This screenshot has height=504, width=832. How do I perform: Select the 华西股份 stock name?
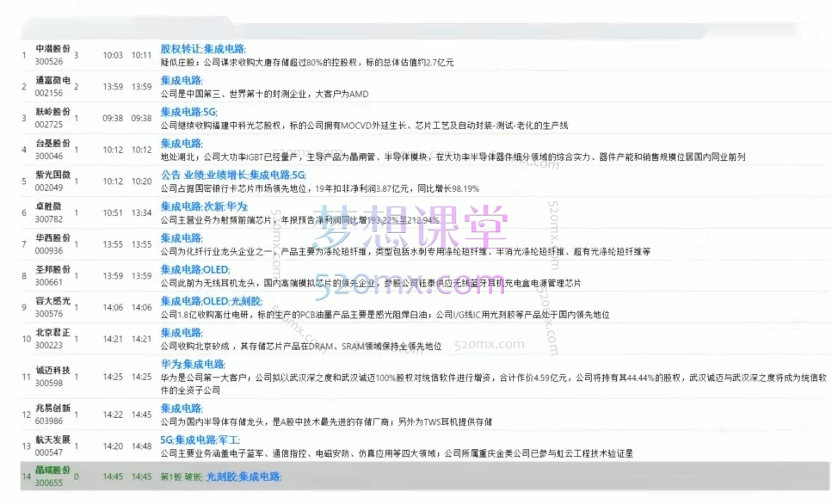52,238
